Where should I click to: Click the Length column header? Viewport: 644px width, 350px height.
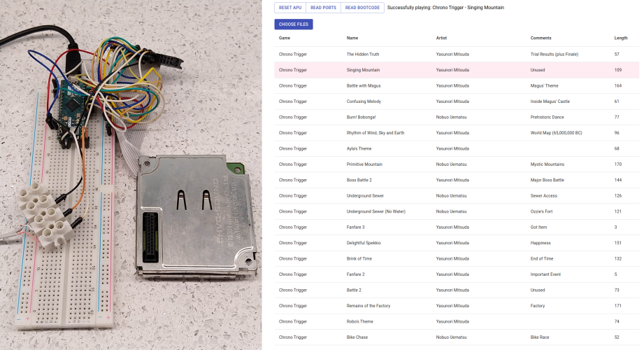[x=620, y=38]
